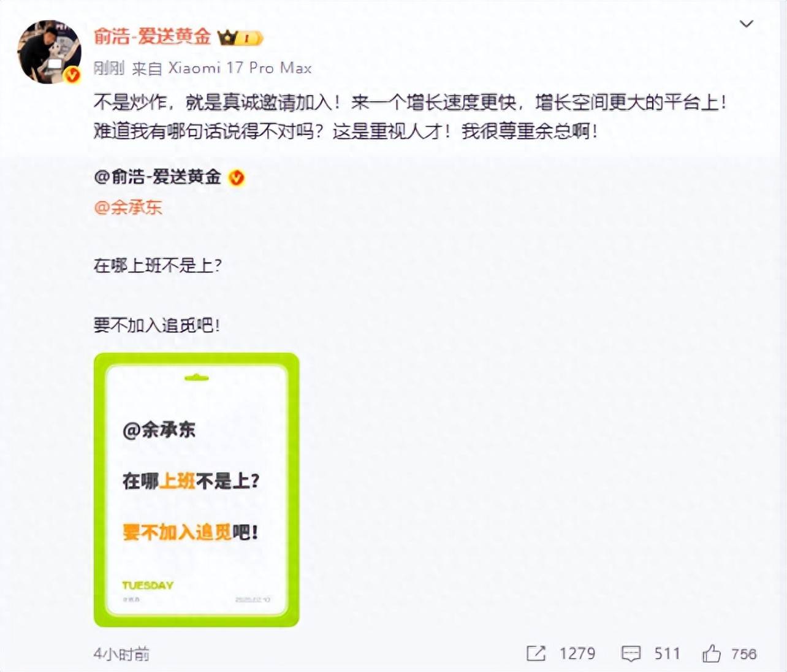This screenshot has width=787, height=672.
Task: Open the poster's profile avatar photo
Action: click(x=50, y=52)
